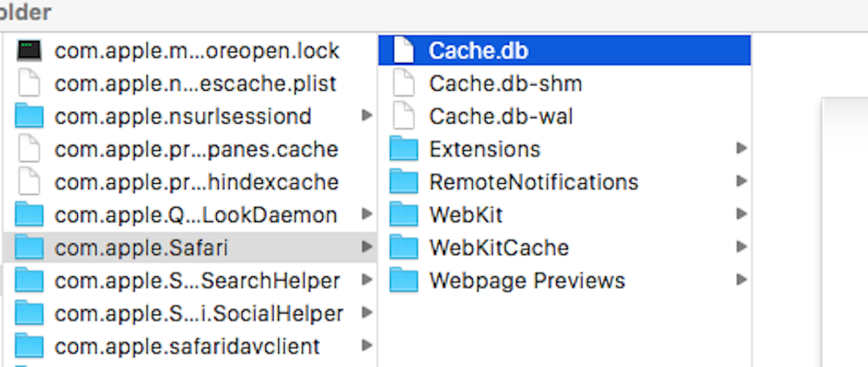Click the black terminal icon beside com.apple.m…oreopen.lock
The height and width of the screenshot is (367, 868).
[x=30, y=51]
